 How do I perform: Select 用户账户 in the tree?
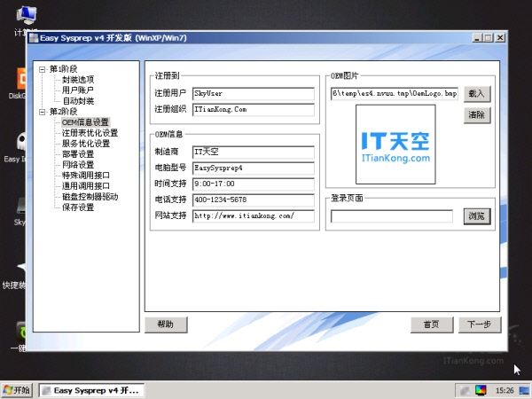coord(78,90)
